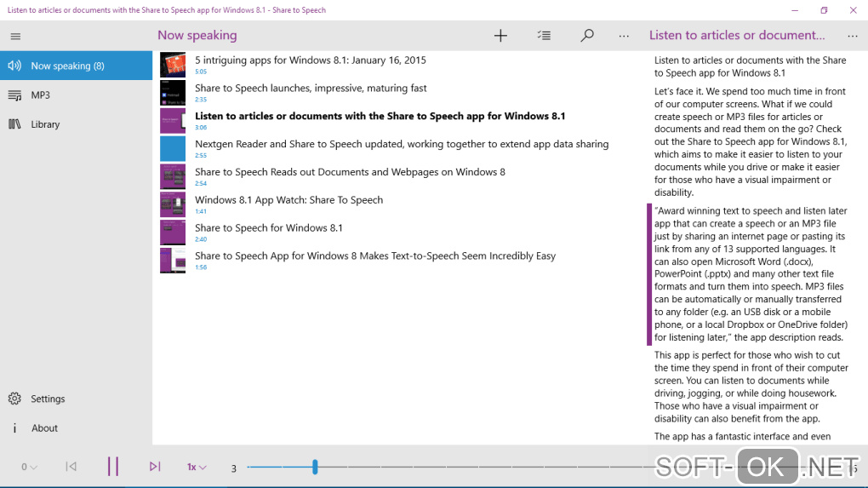The height and width of the screenshot is (488, 868).
Task: Click the About info icon
Action: click(14, 428)
